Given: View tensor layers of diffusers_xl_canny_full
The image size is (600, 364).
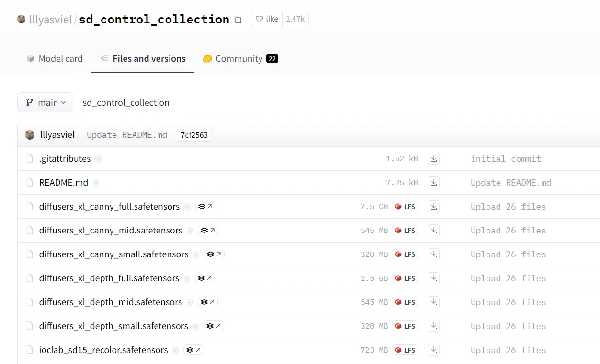Looking at the screenshot, I should coord(205,207).
